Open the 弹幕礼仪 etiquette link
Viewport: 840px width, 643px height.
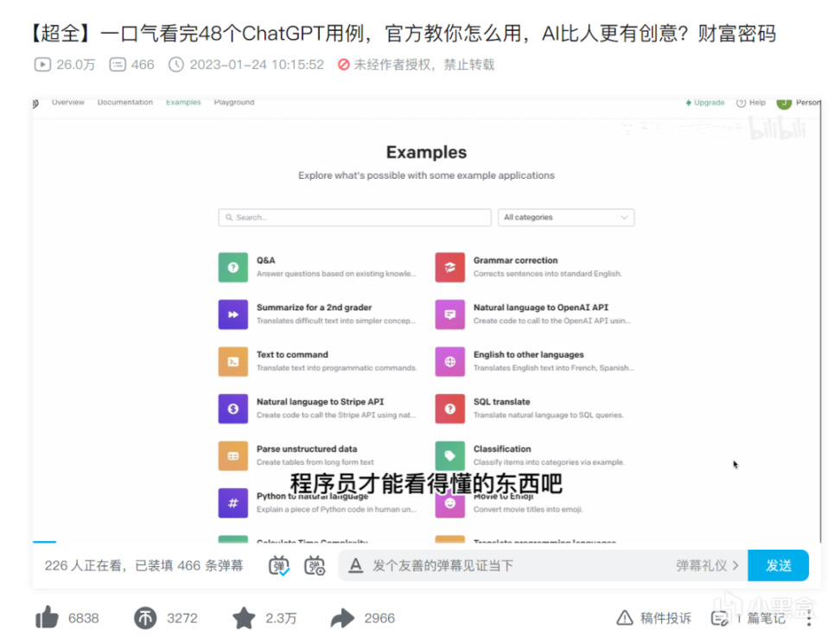[707, 565]
